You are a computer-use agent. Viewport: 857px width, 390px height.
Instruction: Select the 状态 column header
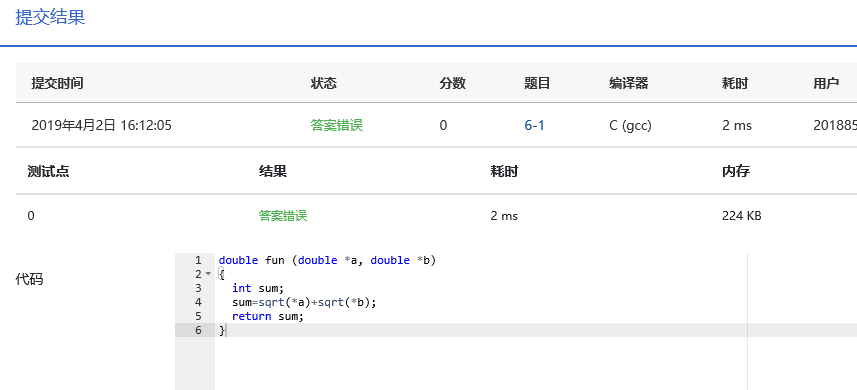pos(324,84)
